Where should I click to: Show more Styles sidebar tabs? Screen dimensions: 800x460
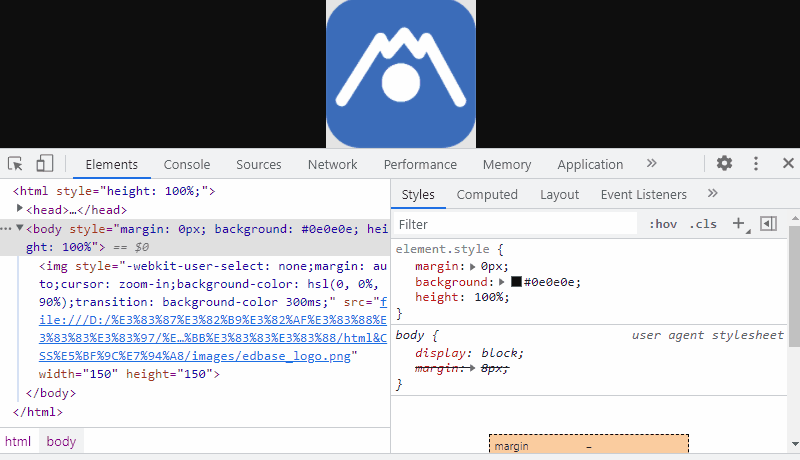click(713, 193)
